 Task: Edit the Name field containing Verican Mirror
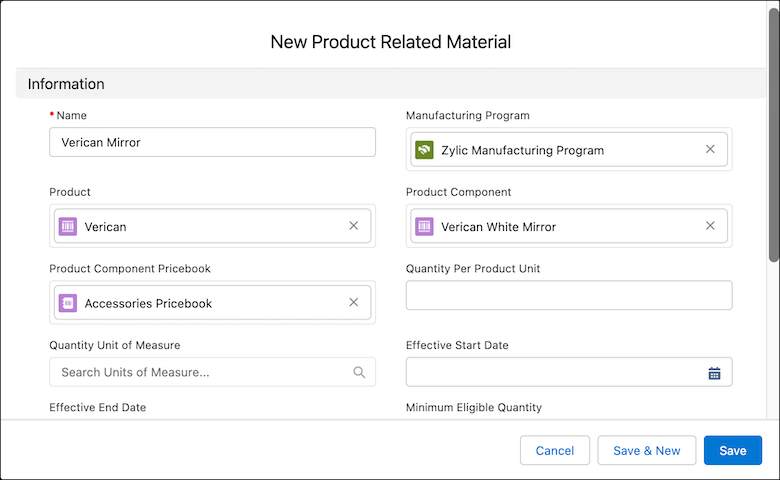click(212, 142)
